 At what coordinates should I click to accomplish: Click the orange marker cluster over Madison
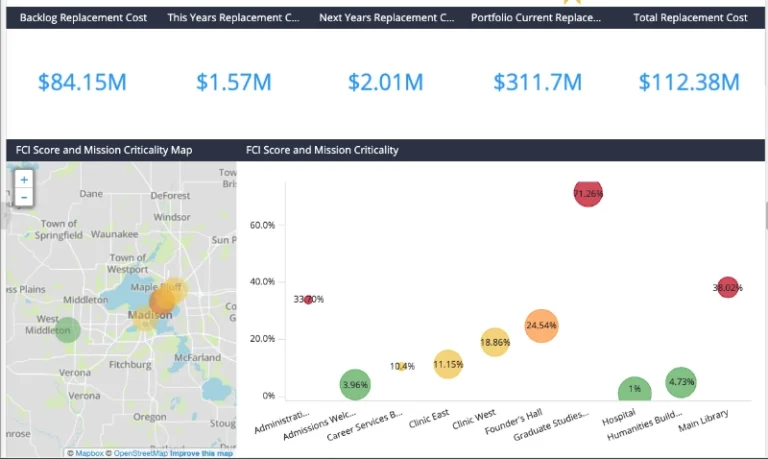162,300
